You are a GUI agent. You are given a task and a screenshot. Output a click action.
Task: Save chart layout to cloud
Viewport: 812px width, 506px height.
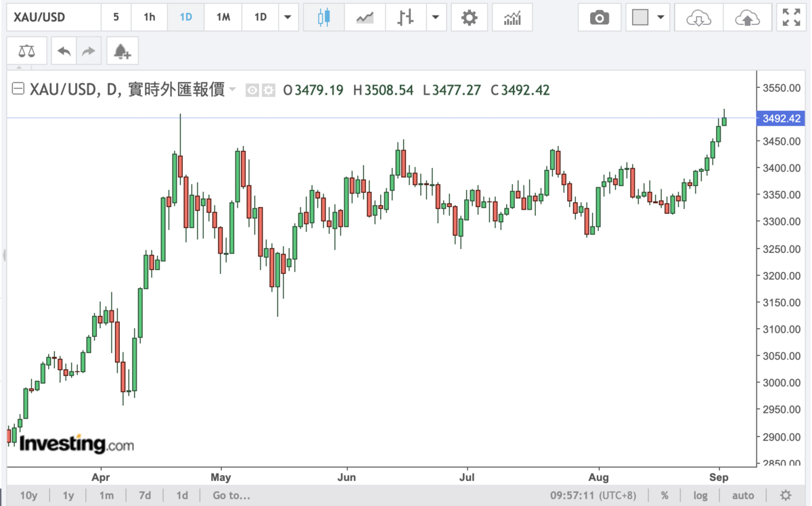pyautogui.click(x=748, y=18)
